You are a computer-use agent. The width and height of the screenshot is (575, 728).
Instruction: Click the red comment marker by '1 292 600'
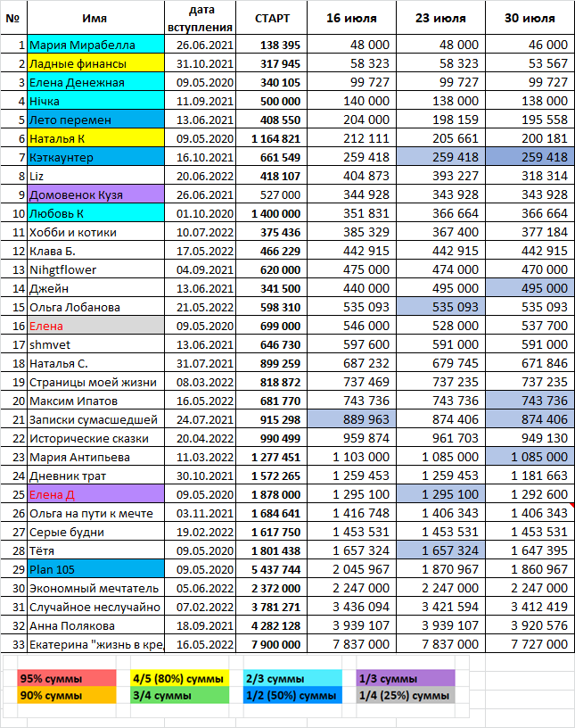(x=572, y=505)
